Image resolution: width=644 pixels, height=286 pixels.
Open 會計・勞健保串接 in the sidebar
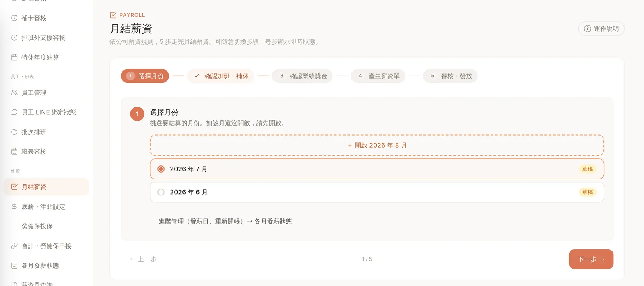point(46,246)
